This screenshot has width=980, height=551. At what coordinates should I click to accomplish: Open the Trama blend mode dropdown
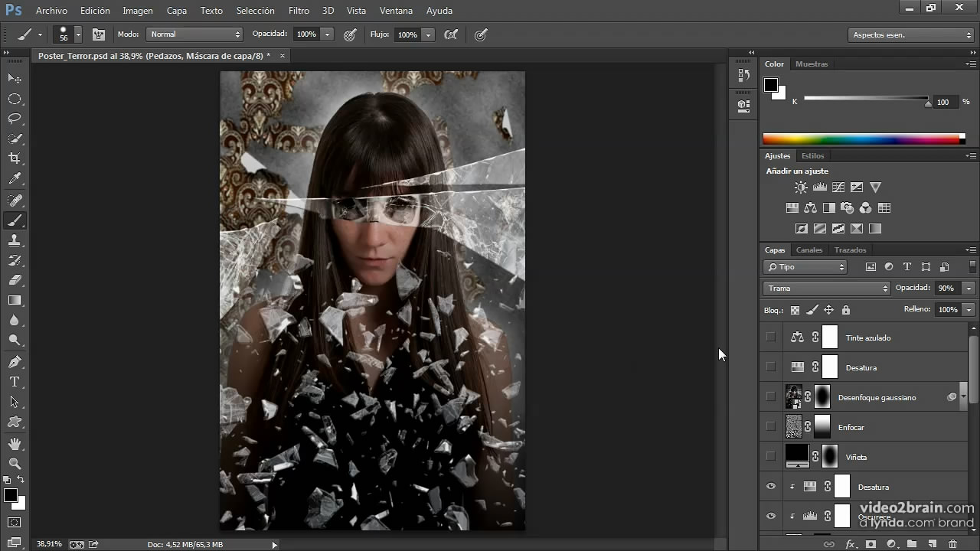pyautogui.click(x=827, y=289)
